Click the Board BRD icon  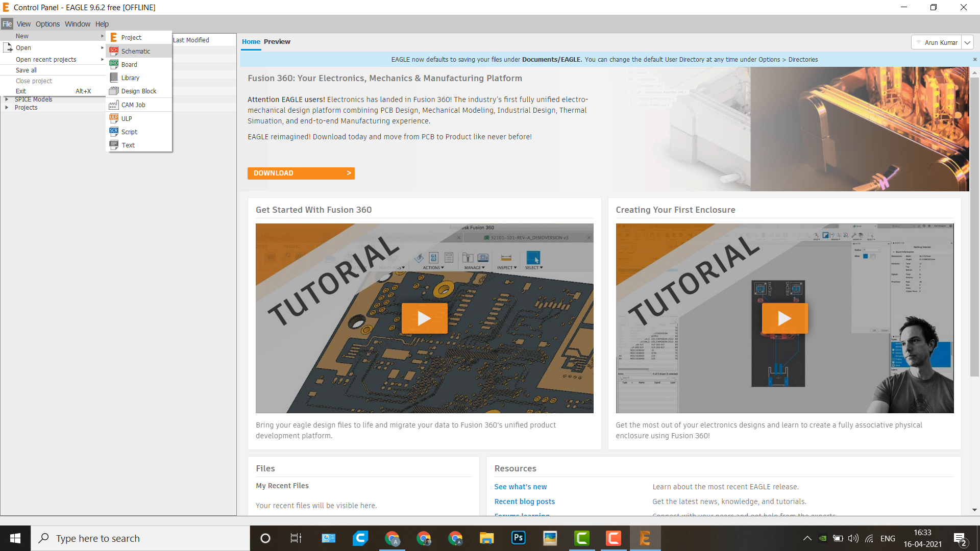click(x=114, y=64)
